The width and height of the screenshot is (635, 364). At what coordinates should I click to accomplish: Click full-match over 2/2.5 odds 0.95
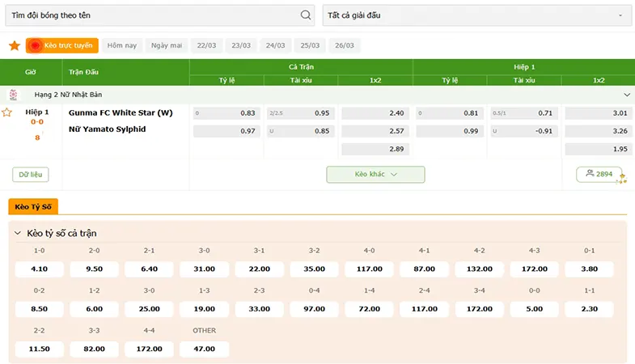pos(301,113)
